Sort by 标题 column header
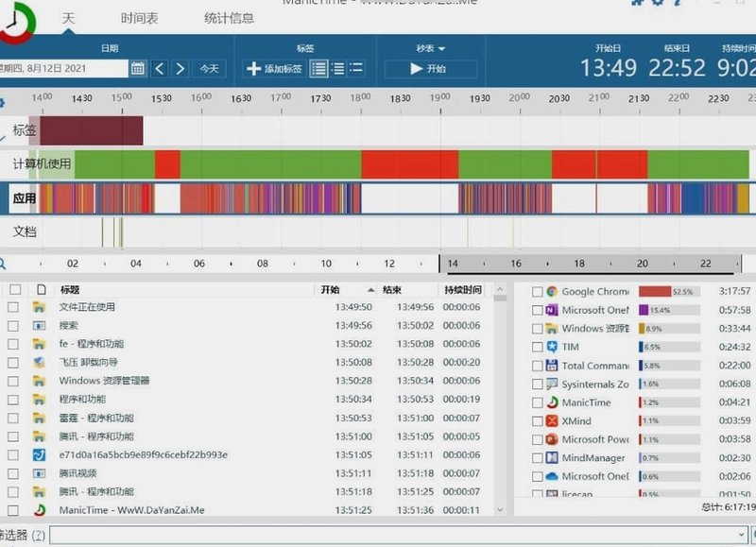The height and width of the screenshot is (547, 756). tap(70, 290)
